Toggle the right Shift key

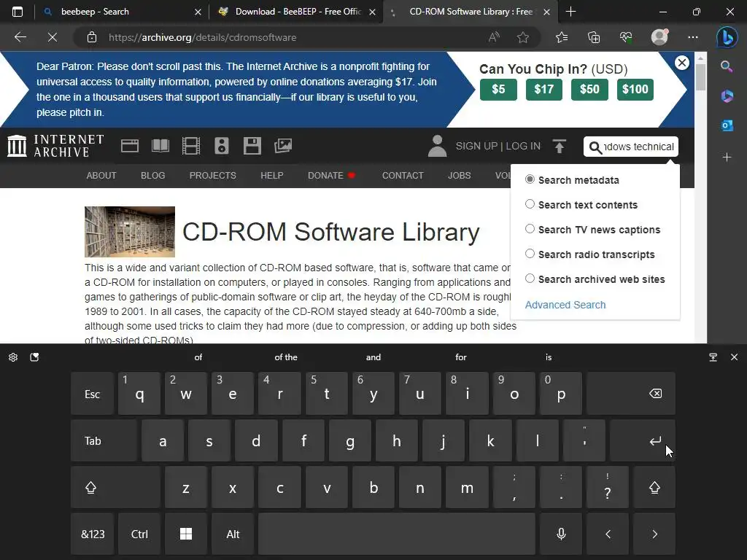tap(654, 488)
